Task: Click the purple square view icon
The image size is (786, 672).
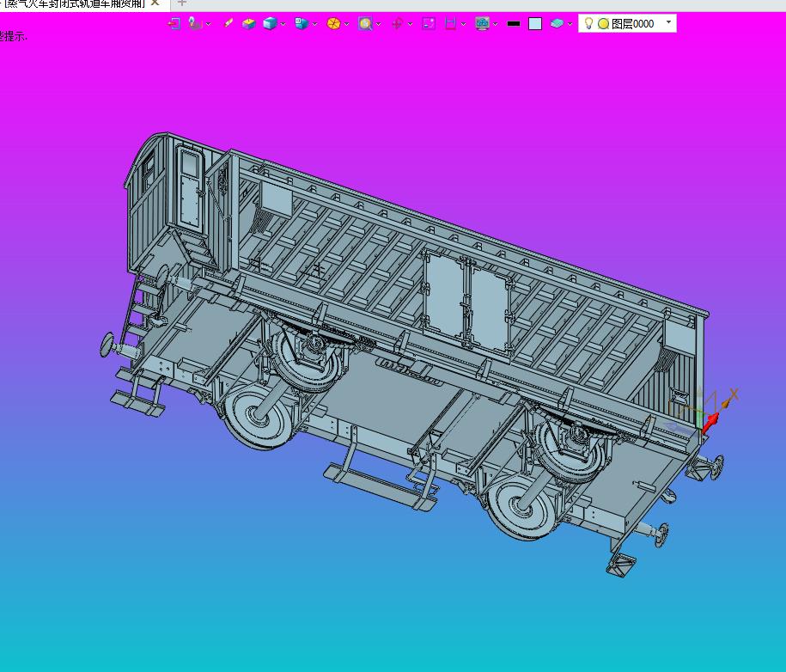Action: pyautogui.click(x=429, y=23)
